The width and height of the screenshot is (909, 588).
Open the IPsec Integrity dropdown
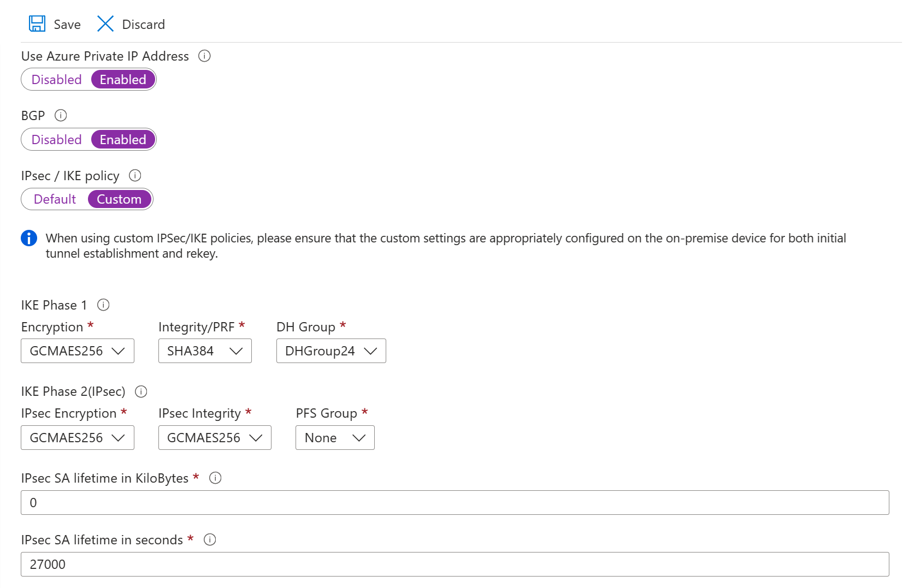coord(214,437)
